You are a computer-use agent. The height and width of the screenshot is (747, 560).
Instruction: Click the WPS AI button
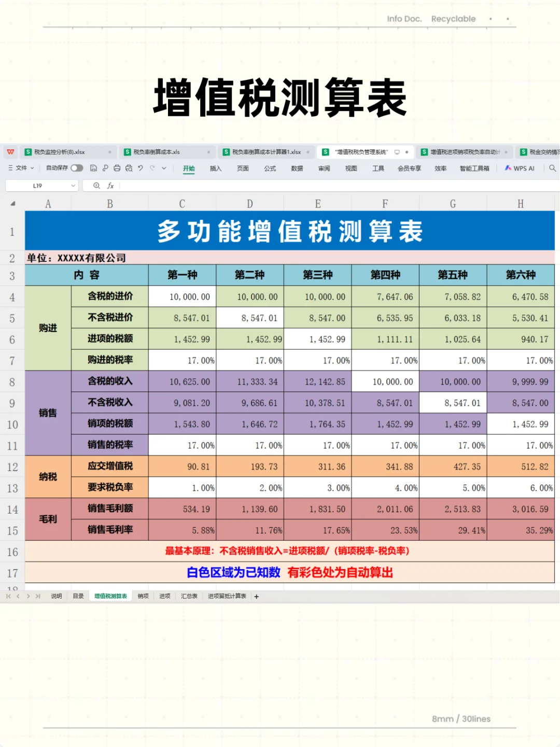[x=520, y=168]
